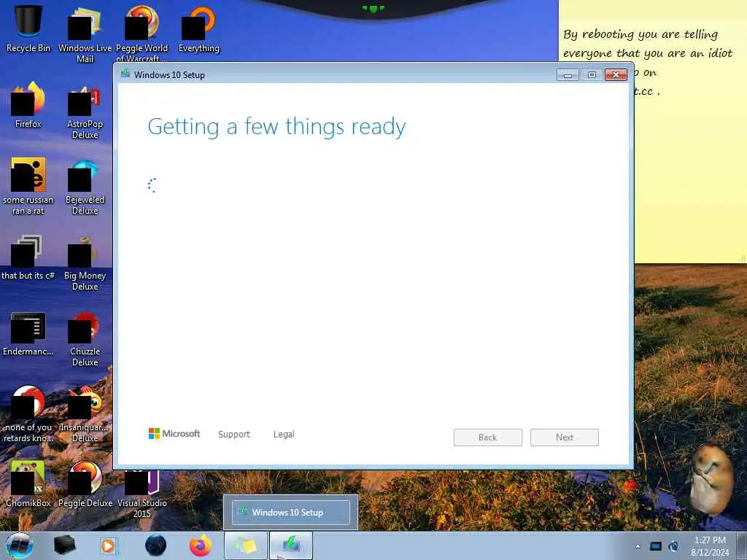
Task: Show hidden system tray icons
Action: 638,547
